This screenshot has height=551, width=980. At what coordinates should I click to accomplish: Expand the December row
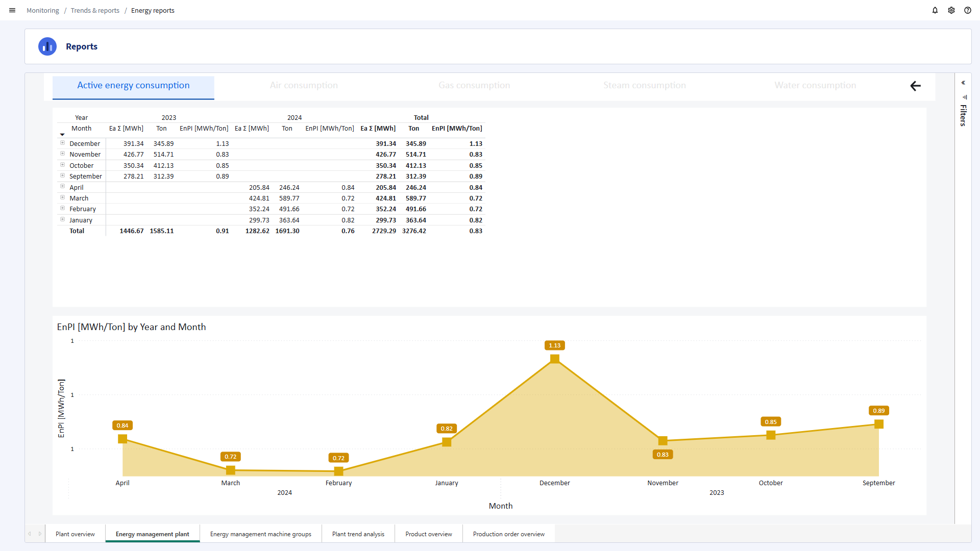tap(62, 143)
